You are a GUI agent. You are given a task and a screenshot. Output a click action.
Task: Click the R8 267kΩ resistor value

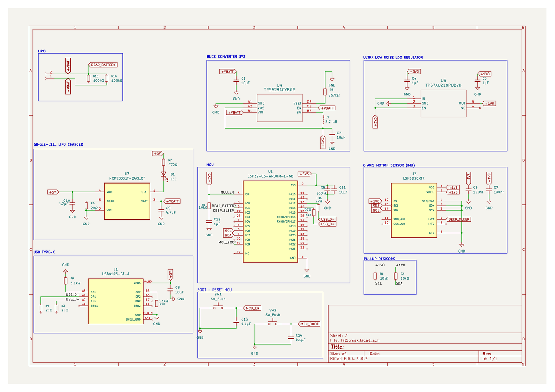tap(334, 95)
